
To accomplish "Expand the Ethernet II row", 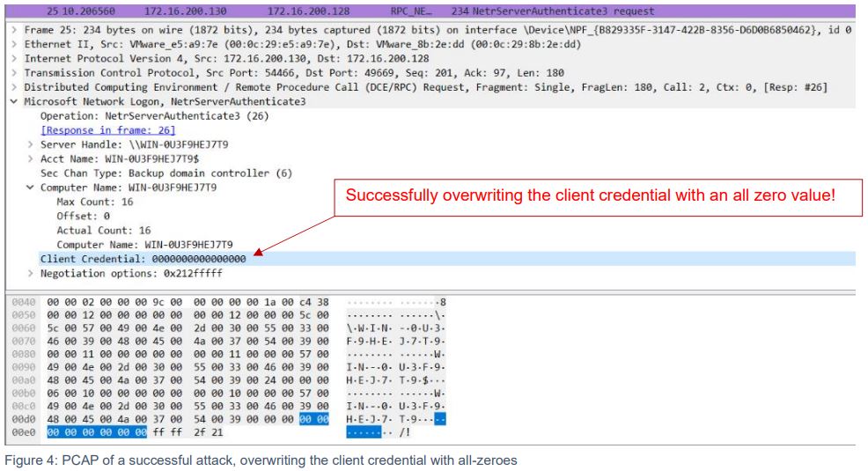I will coord(14,44).
